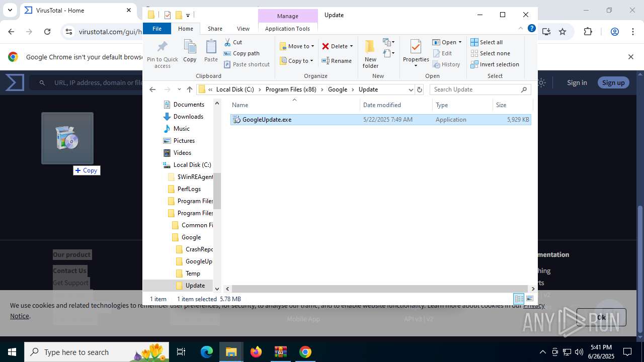Open Explorer Help question mark icon
Viewport: 644px width, 362px height.
tap(531, 29)
